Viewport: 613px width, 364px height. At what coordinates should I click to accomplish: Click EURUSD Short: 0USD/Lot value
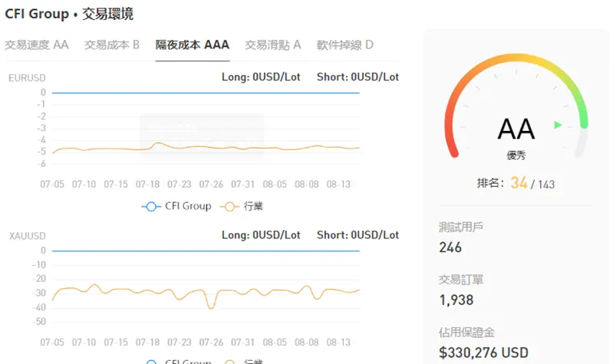pyautogui.click(x=358, y=77)
